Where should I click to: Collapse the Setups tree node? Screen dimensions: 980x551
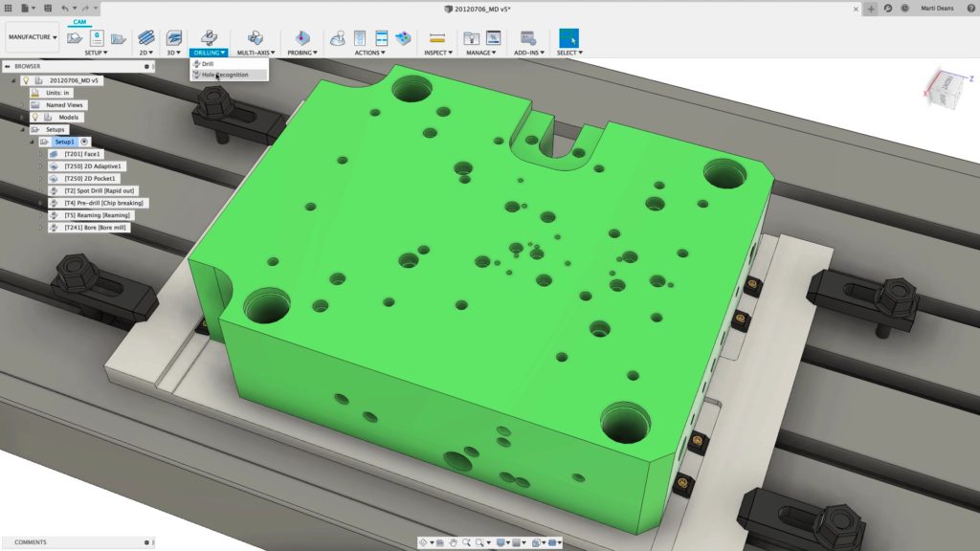tap(22, 129)
